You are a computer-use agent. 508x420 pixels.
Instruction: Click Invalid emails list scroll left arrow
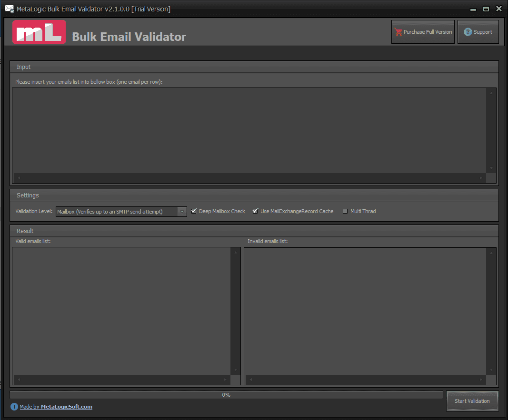(x=250, y=380)
